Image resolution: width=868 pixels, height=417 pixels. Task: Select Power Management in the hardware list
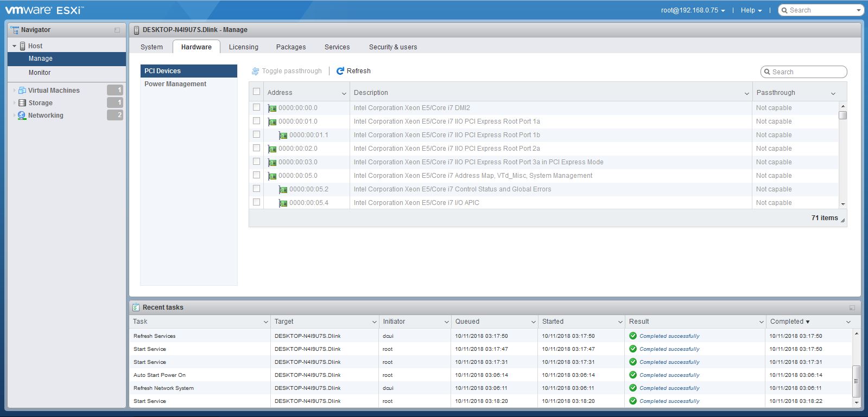[189, 84]
